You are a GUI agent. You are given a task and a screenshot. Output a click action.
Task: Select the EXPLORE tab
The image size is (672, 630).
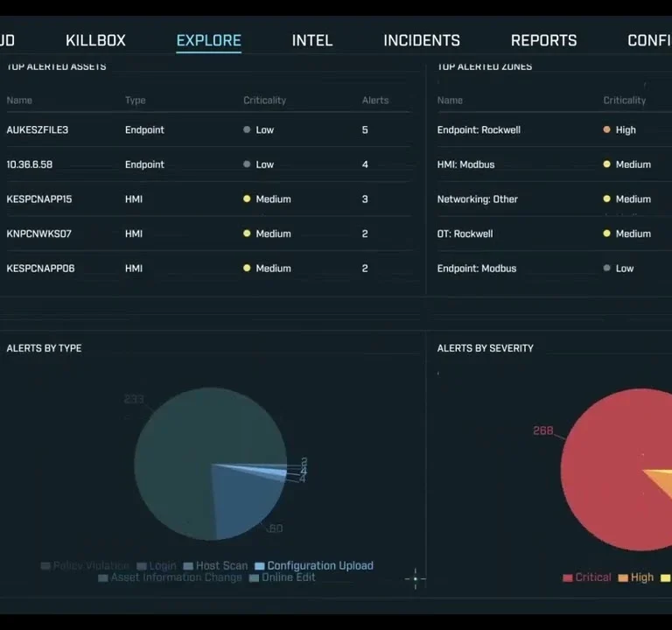209,40
